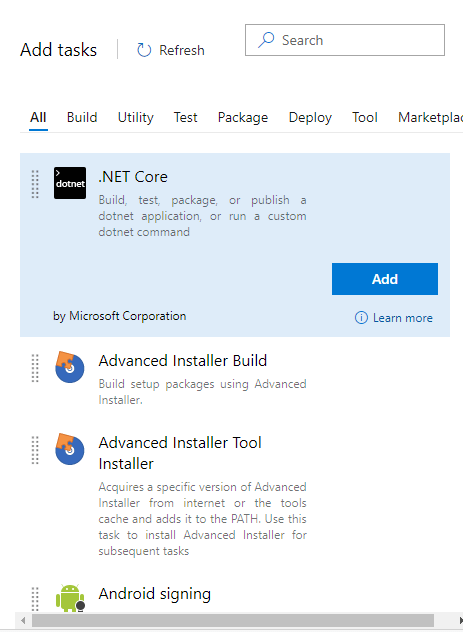Image resolution: width=463 pixels, height=632 pixels.
Task: Click the Refresh circular arrow icon
Action: (x=144, y=50)
